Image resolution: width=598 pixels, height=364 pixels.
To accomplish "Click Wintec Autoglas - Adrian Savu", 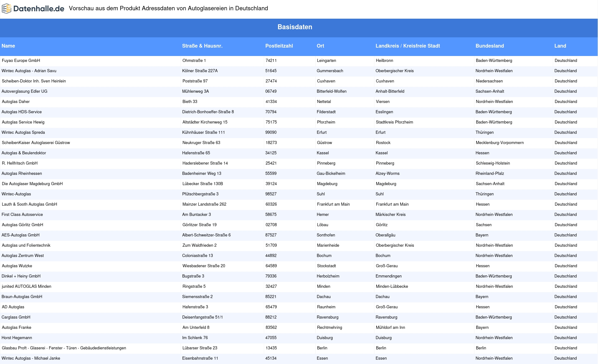I will [29, 71].
